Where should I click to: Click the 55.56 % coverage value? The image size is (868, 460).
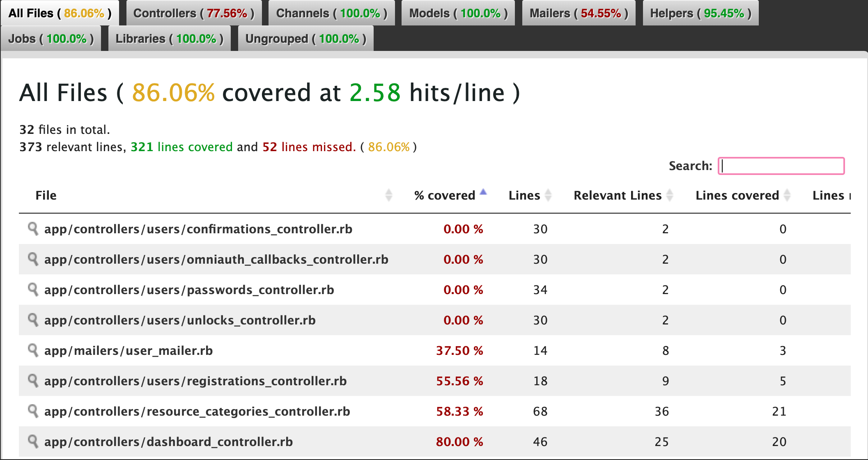[x=459, y=381]
